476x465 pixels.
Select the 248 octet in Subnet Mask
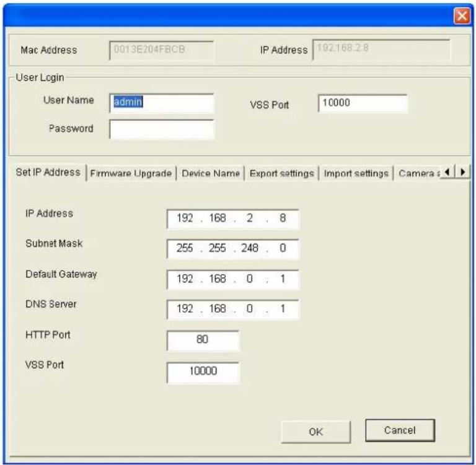click(250, 248)
